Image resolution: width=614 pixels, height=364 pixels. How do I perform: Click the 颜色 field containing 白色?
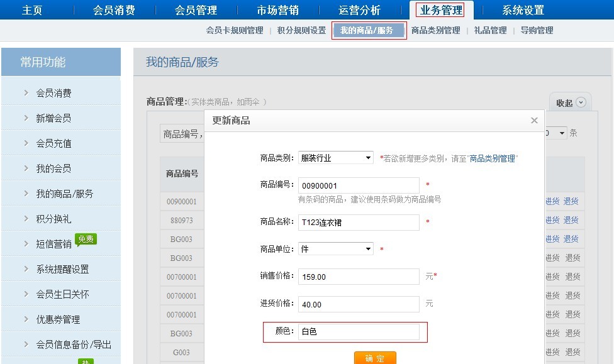point(359,331)
